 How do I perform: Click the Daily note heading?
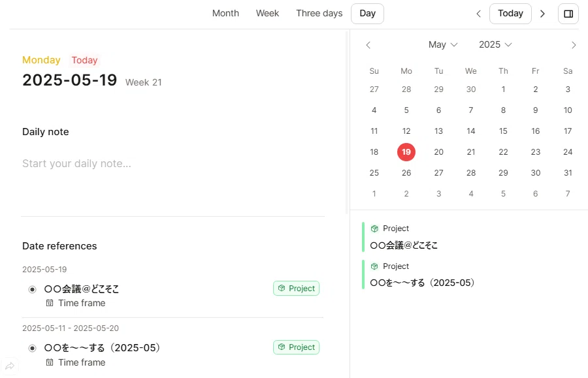pyautogui.click(x=45, y=132)
